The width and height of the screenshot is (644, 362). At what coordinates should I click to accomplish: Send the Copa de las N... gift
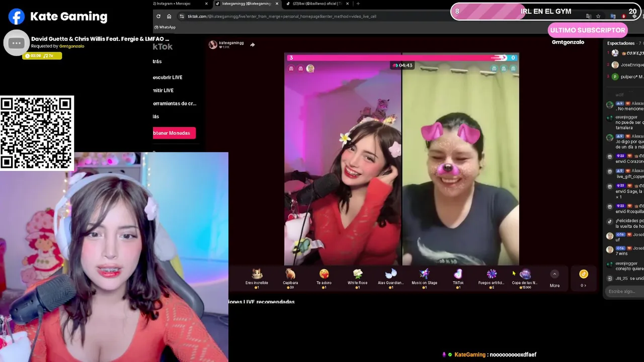(x=525, y=278)
